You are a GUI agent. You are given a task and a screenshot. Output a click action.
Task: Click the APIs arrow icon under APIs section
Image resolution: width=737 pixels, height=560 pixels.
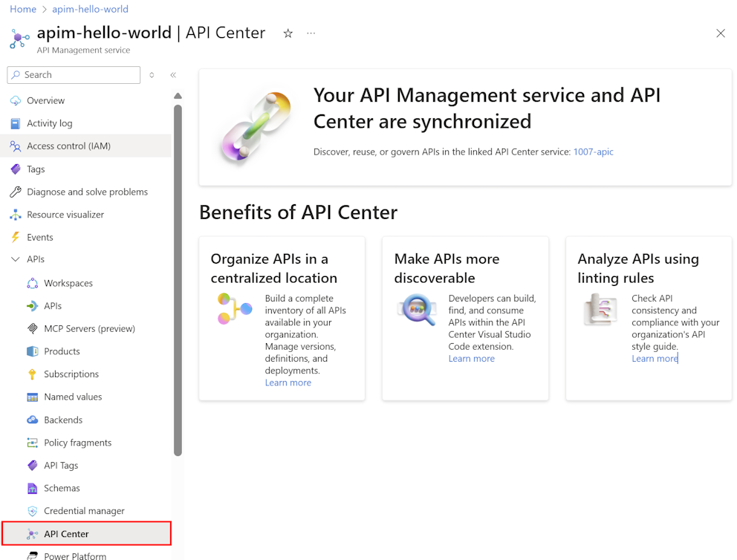point(33,306)
